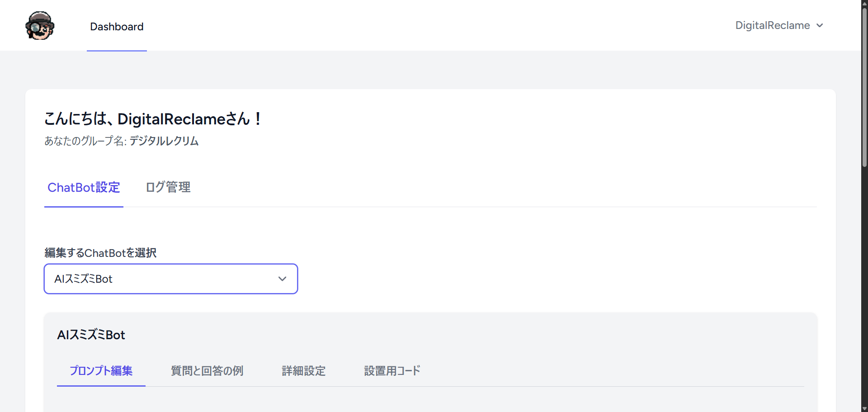Select the プロンプト編集 tab
868x412 pixels.
101,371
